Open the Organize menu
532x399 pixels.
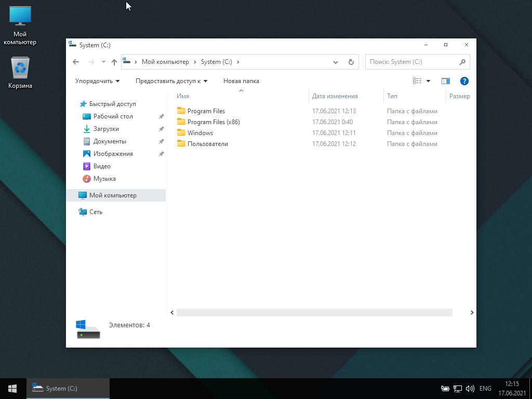pyautogui.click(x=97, y=81)
